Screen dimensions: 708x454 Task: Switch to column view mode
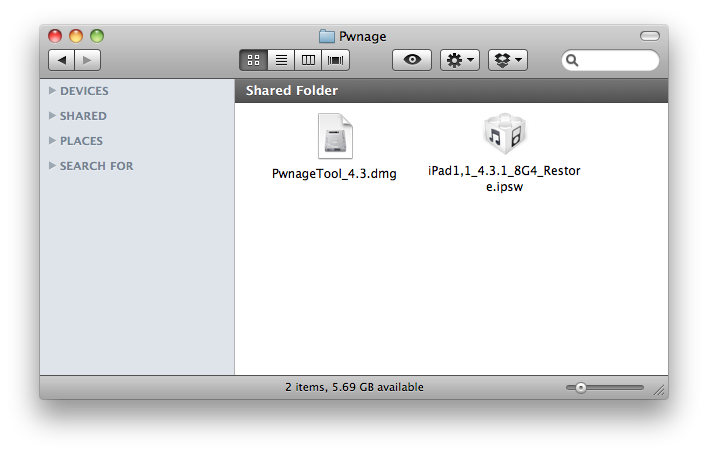tap(308, 61)
